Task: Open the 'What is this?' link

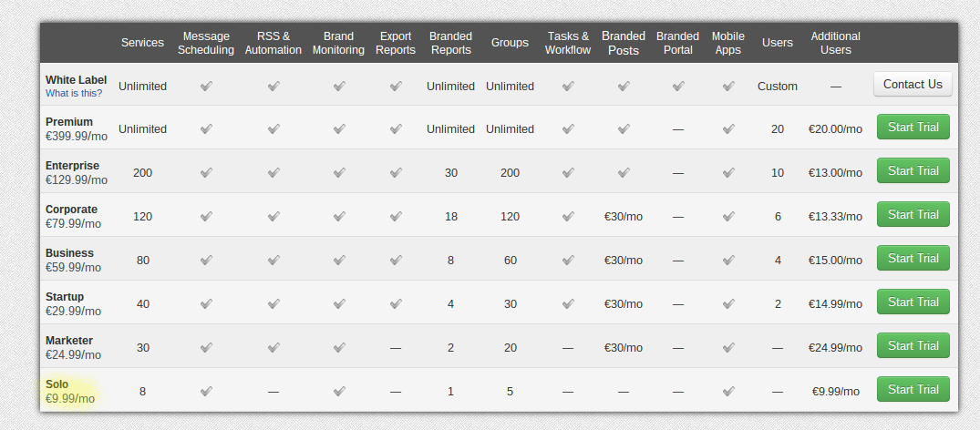Action: [x=74, y=94]
